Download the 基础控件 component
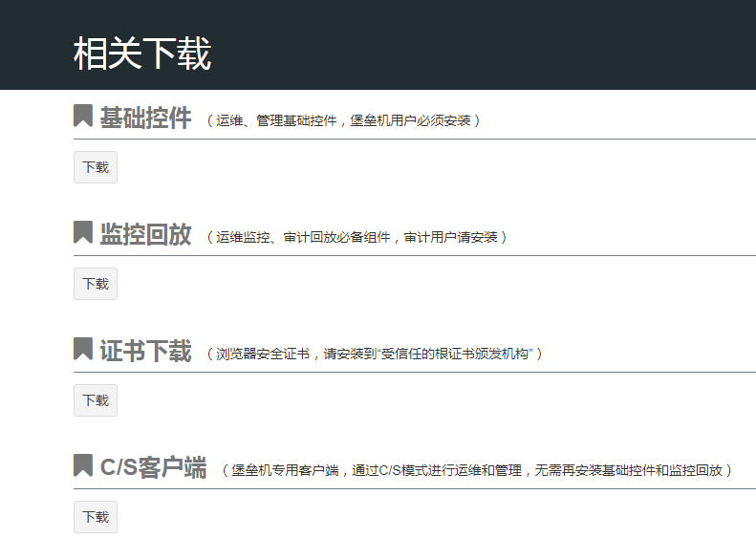Screen dimensions: 756x538 96,167
